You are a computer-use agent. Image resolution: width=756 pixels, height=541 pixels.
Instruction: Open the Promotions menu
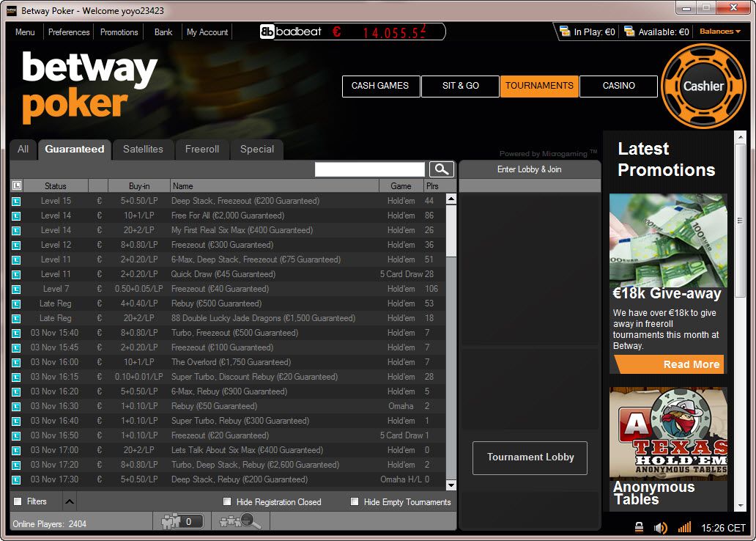click(119, 32)
